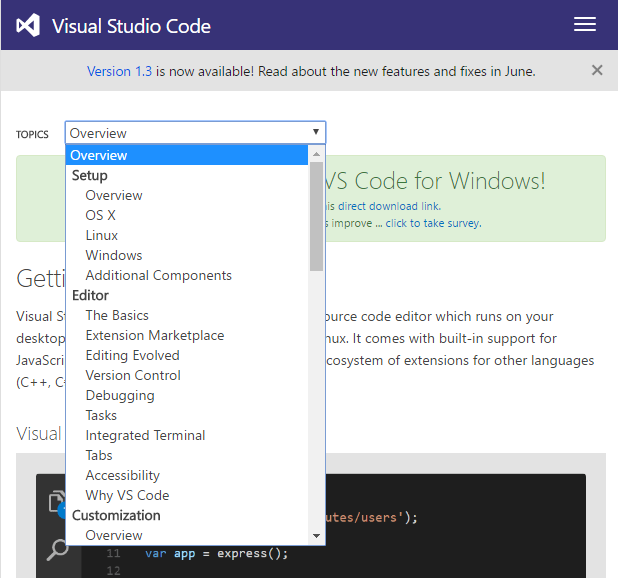Image resolution: width=618 pixels, height=578 pixels.
Task: Dismiss the version 1.3 announcement banner
Action: point(597,70)
